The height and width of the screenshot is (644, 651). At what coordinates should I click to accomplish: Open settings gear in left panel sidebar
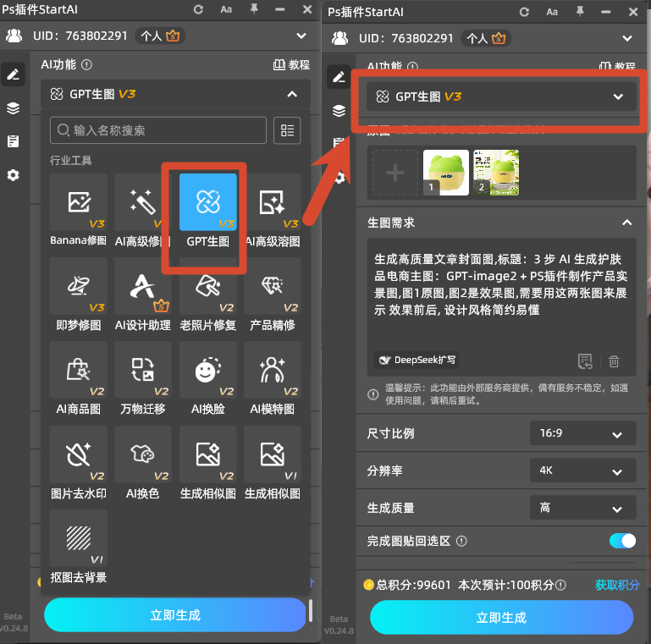14,175
